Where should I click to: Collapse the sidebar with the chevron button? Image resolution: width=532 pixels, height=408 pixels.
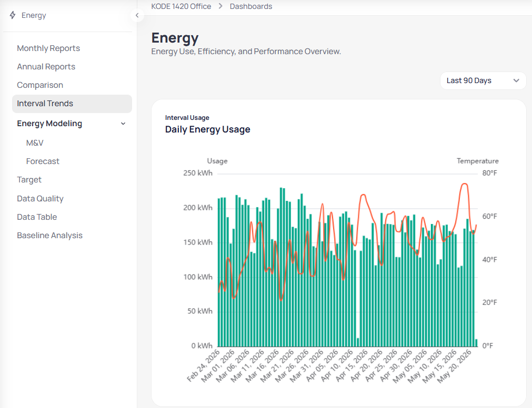[x=137, y=15]
